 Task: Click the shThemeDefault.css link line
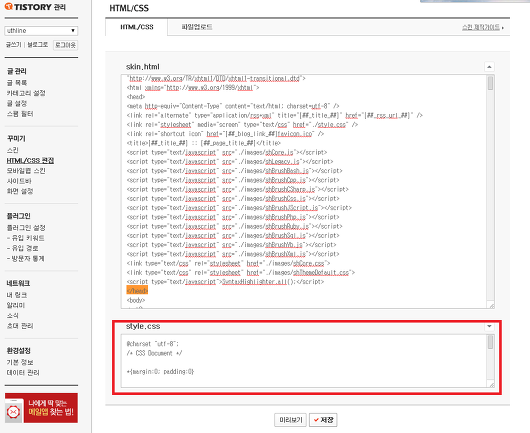click(241, 272)
